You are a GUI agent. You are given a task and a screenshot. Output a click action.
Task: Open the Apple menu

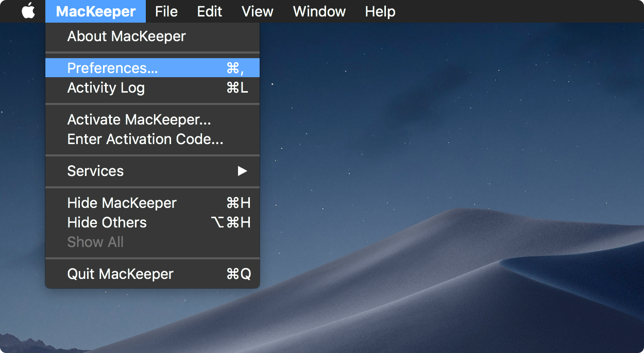(28, 11)
